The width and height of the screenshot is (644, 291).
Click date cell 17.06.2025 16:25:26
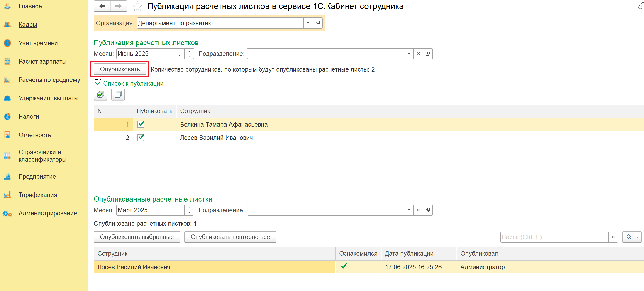pos(419,267)
